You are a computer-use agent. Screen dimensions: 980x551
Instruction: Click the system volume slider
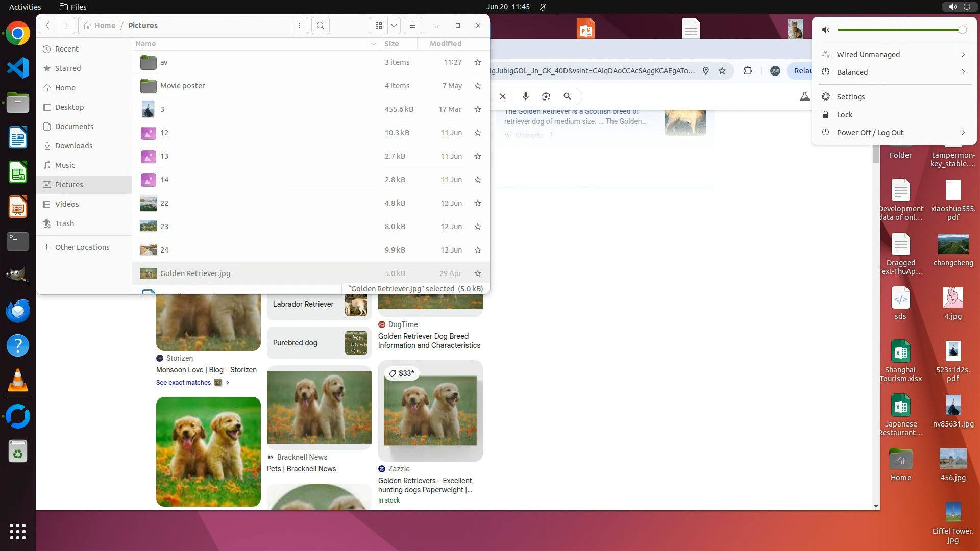[901, 30]
